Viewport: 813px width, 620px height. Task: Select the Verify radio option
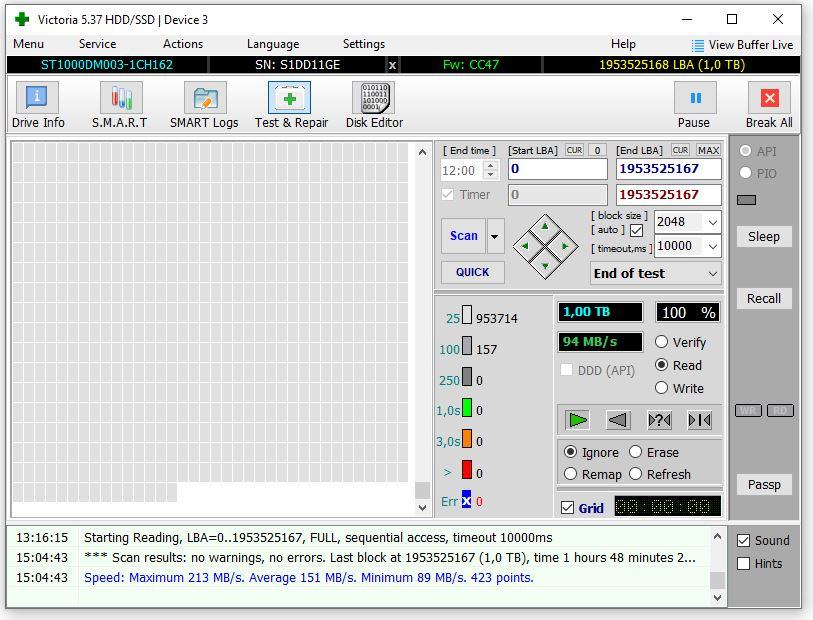pos(662,342)
